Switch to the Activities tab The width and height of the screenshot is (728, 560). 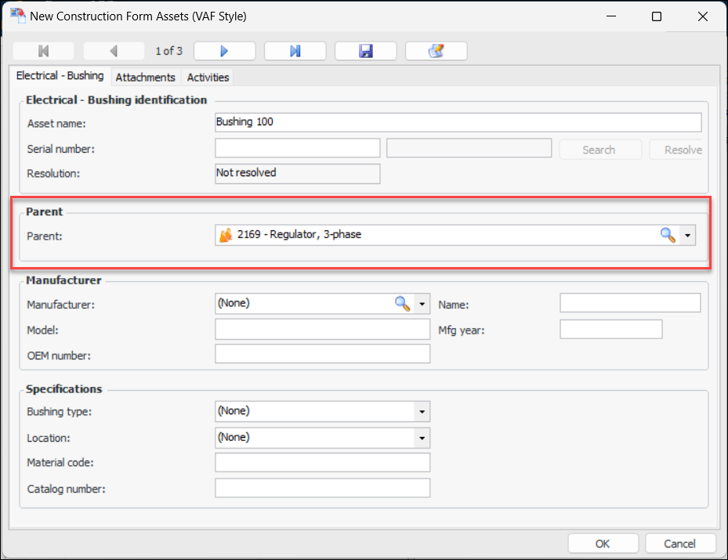click(208, 78)
